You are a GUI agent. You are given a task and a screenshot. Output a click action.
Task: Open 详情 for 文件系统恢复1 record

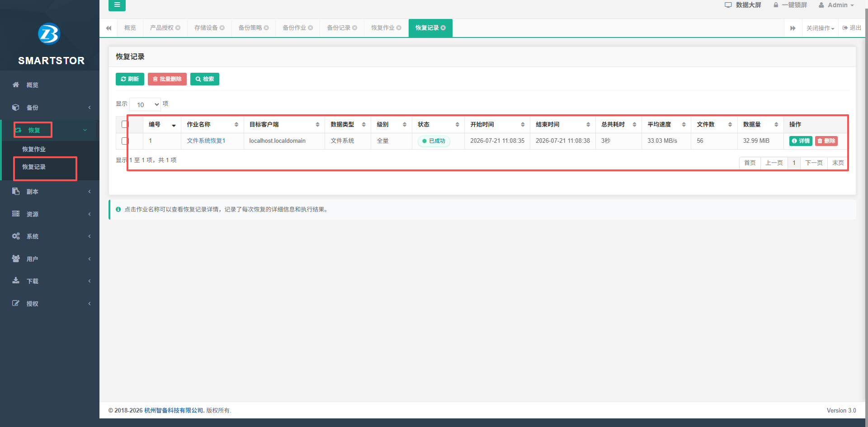[801, 141]
